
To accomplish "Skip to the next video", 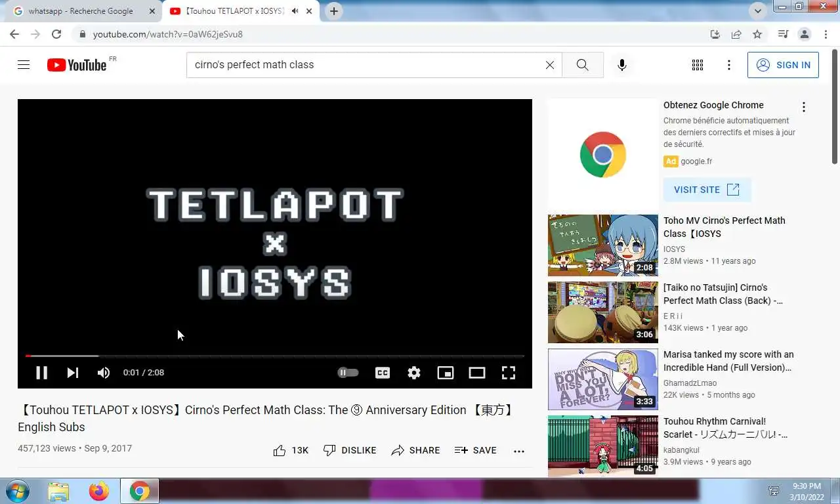I will click(x=72, y=373).
